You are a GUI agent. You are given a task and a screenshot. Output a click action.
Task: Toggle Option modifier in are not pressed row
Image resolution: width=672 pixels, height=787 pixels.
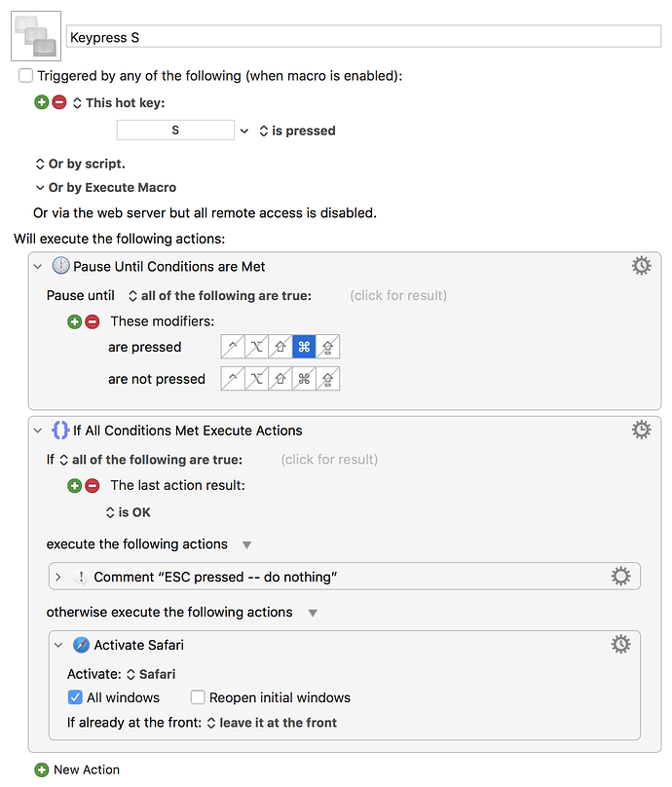[x=256, y=379]
